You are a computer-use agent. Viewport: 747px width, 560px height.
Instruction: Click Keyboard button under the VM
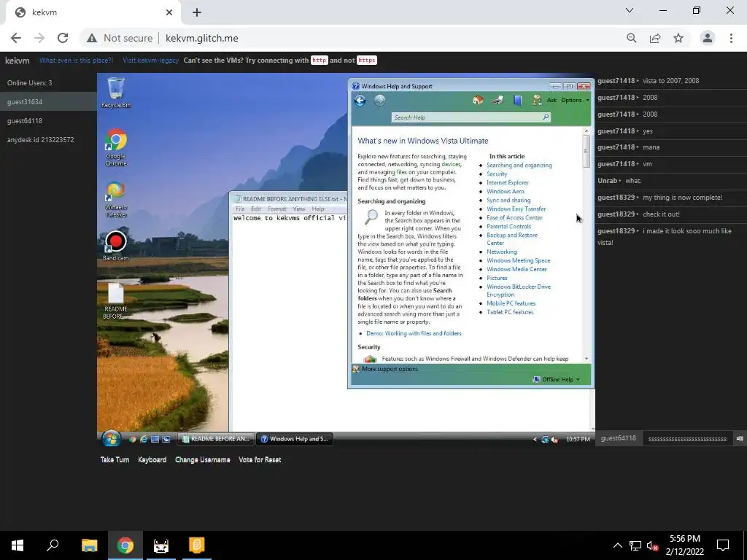(x=152, y=459)
